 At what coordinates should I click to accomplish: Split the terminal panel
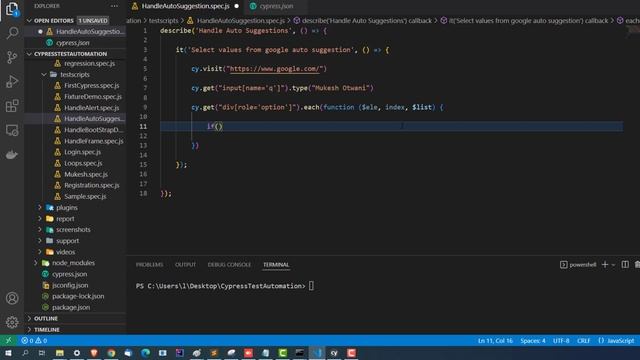point(625,264)
